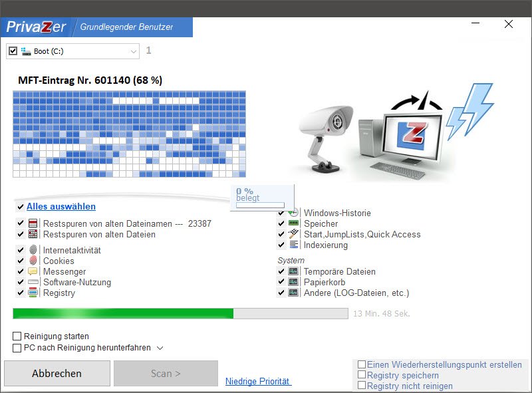
Task: Enable Reinigung starten checkbox
Action: (17, 336)
